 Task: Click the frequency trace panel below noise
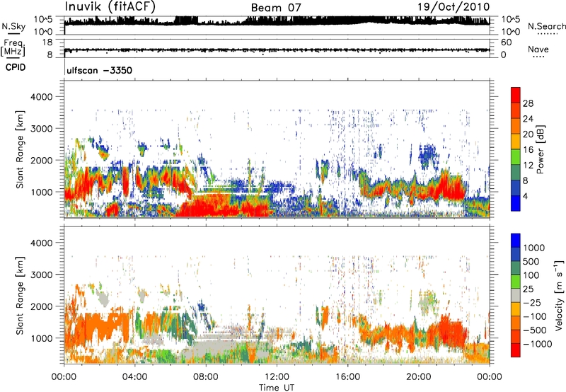pos(277,48)
